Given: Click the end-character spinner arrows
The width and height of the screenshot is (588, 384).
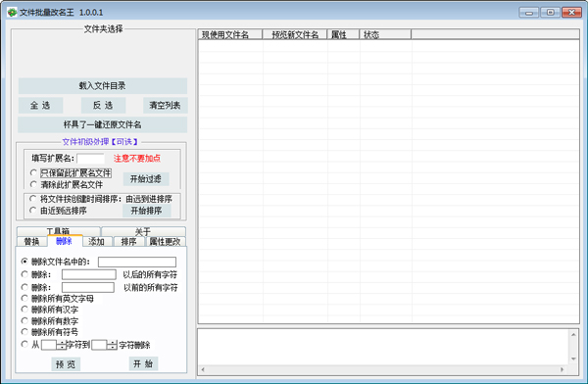Looking at the screenshot, I should pyautogui.click(x=112, y=345).
